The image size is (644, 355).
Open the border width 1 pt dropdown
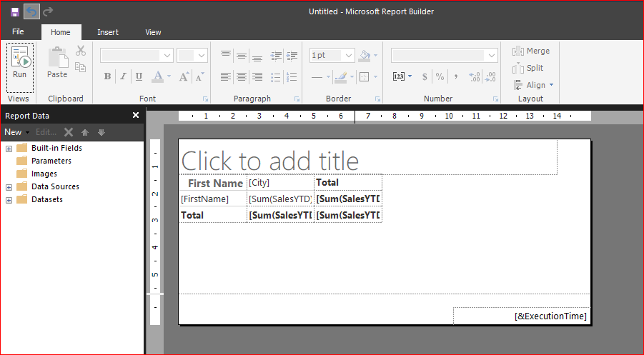[348, 56]
